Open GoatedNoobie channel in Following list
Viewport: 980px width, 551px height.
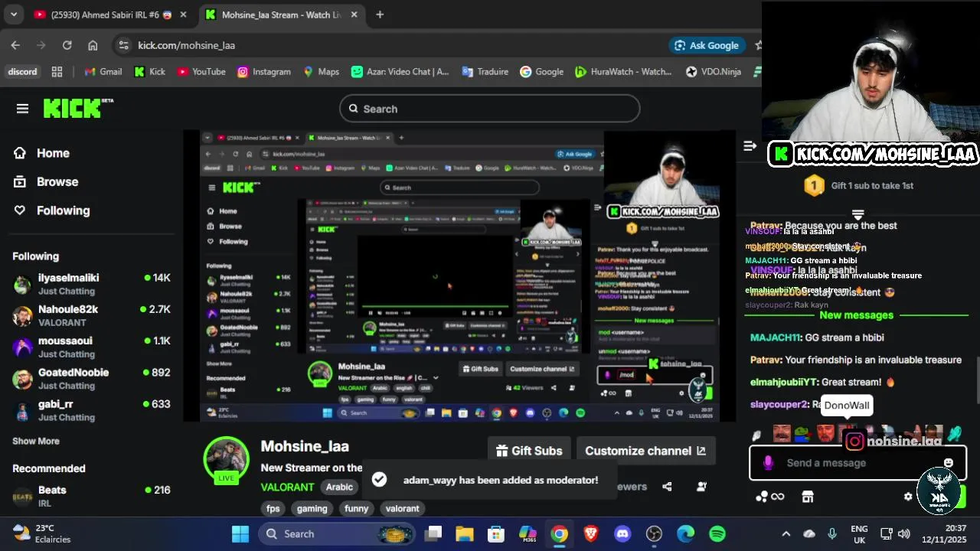92,378
